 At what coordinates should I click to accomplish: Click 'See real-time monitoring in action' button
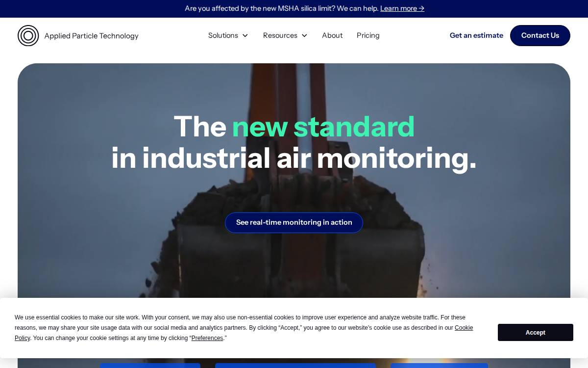pos(294,223)
